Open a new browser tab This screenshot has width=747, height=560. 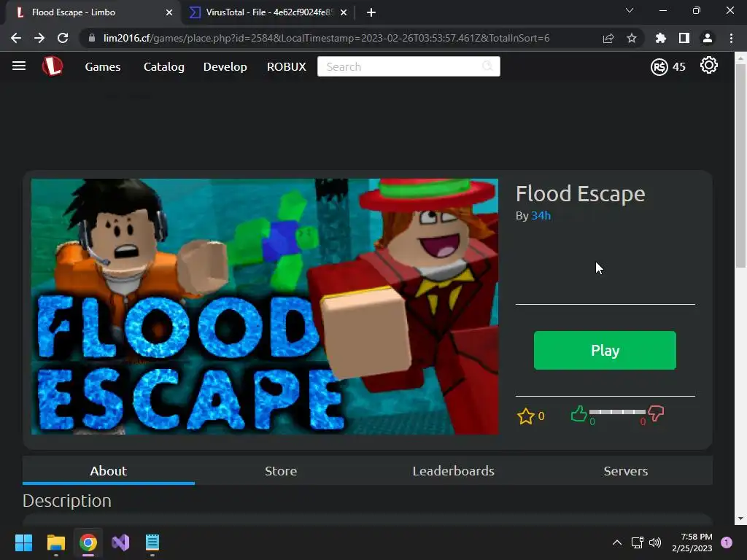click(371, 12)
